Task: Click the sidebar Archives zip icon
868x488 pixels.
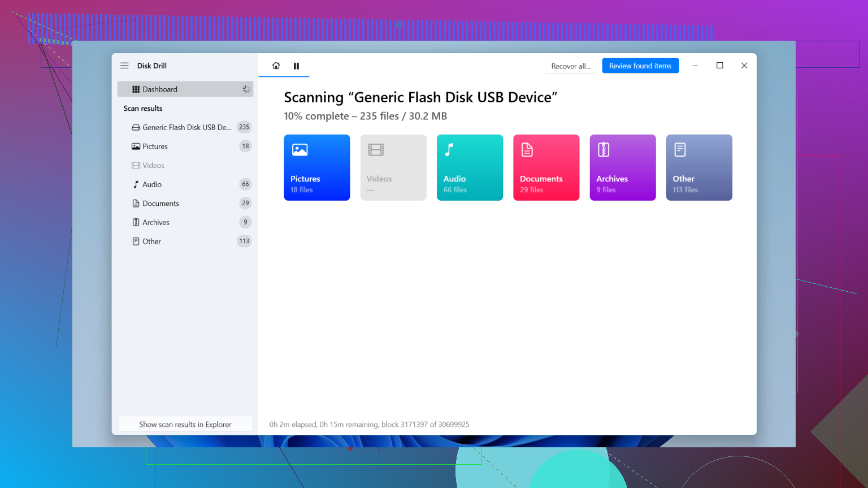Action: click(x=136, y=222)
